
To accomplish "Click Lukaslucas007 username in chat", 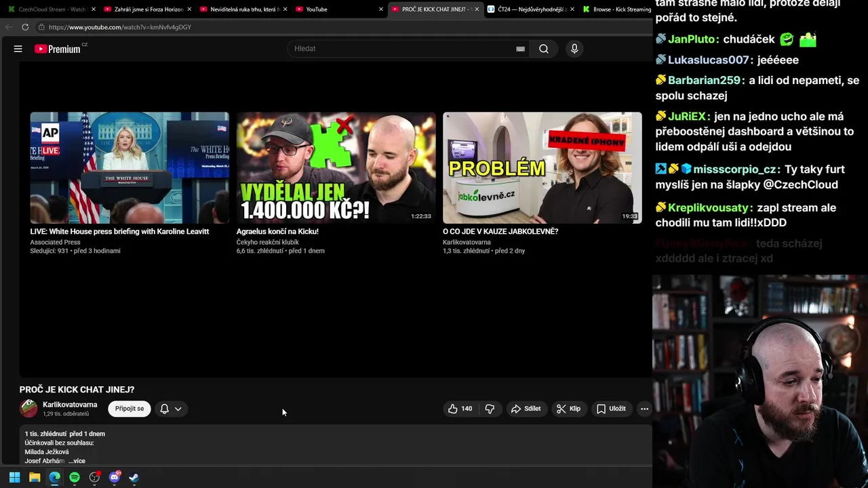I will click(709, 60).
